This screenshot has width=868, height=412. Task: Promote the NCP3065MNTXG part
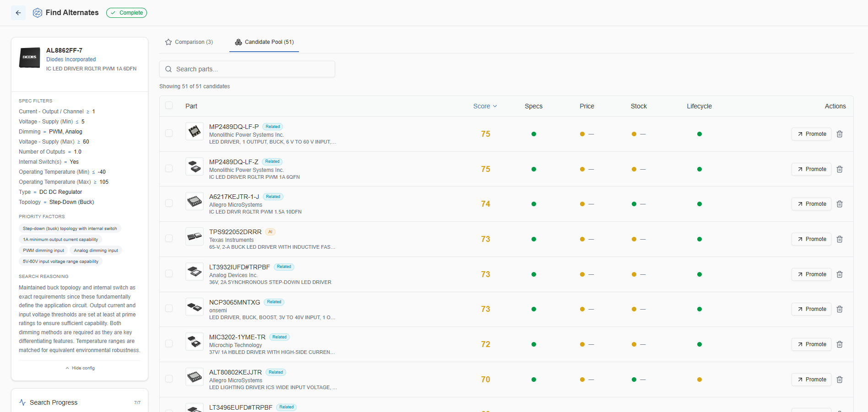(x=811, y=309)
